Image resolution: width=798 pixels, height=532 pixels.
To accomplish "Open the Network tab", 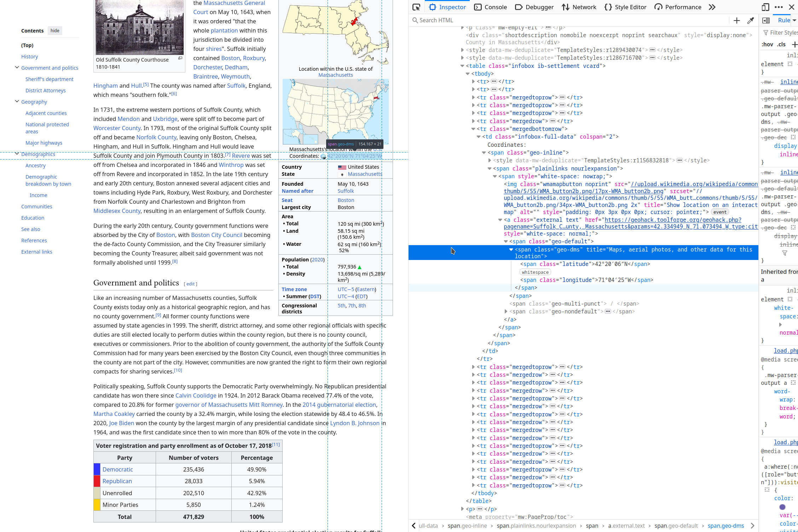I will coord(579,7).
